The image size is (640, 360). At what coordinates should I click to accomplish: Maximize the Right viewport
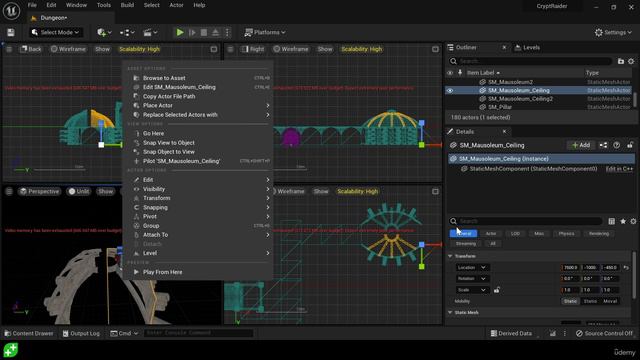(x=435, y=49)
